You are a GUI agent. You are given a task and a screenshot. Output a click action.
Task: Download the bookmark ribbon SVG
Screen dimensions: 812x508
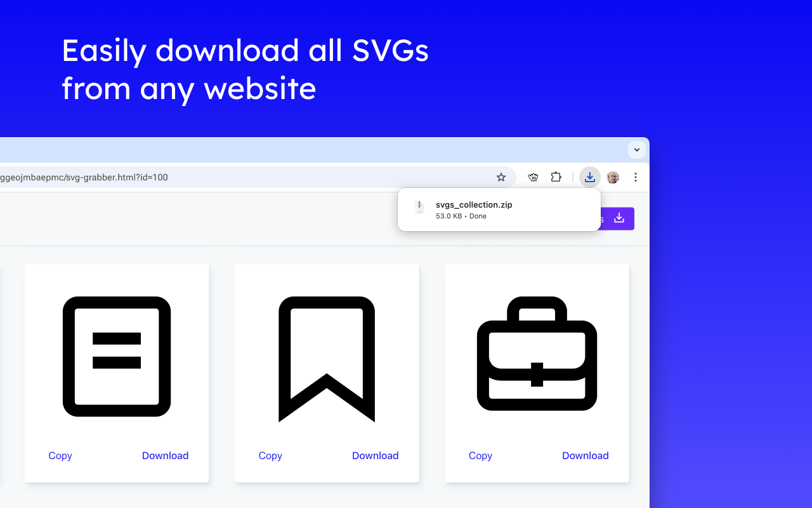pyautogui.click(x=375, y=455)
